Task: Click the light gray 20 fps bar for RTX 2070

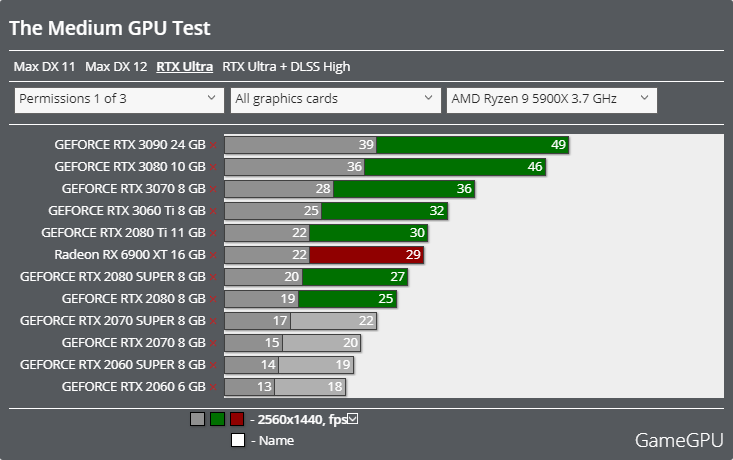Action: tap(322, 343)
